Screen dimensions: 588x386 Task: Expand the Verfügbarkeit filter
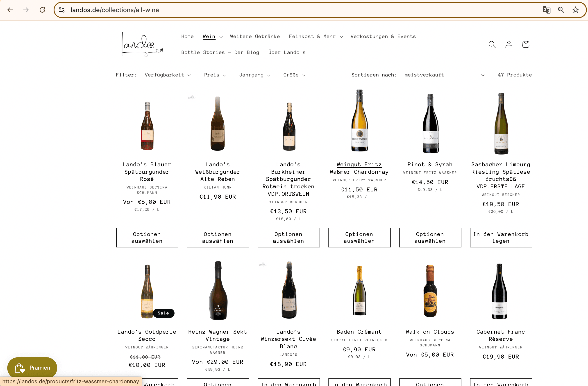[x=168, y=75]
